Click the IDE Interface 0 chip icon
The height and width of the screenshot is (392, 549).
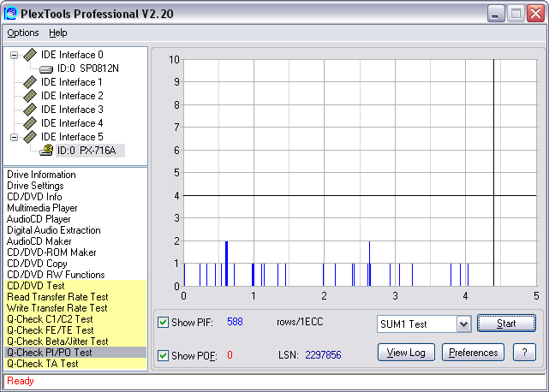[30, 55]
